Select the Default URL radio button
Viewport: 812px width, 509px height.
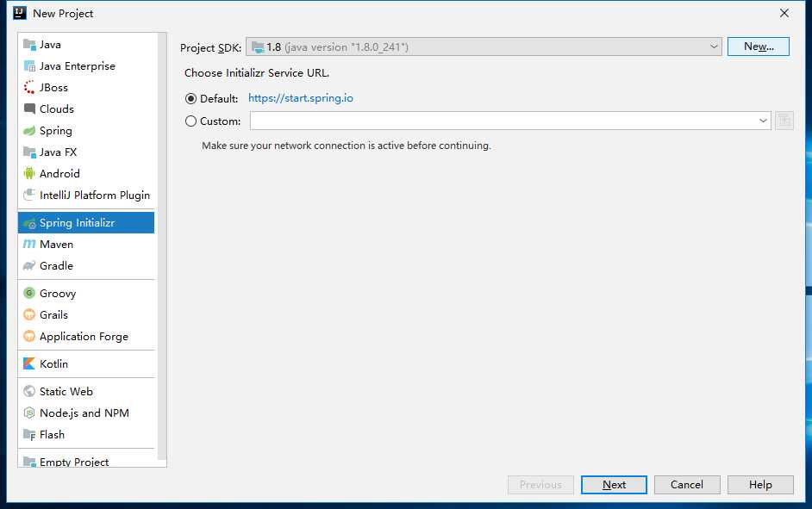[191, 99]
